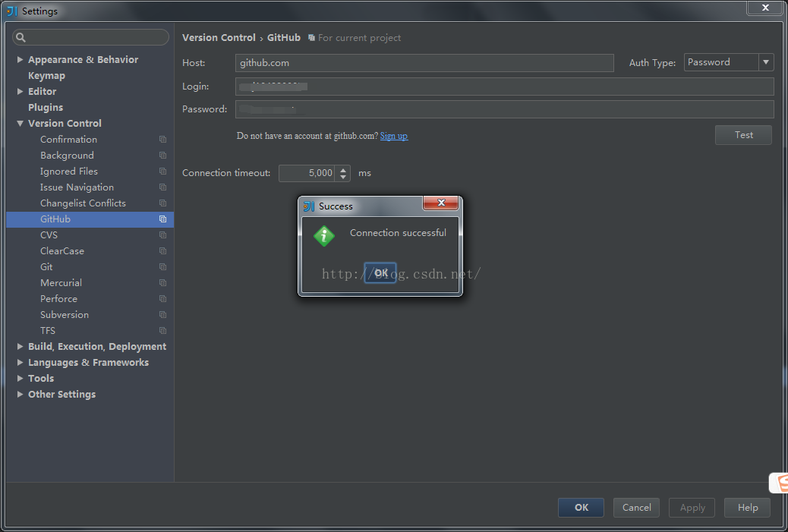Decrease connection timeout with down arrow

point(343,177)
